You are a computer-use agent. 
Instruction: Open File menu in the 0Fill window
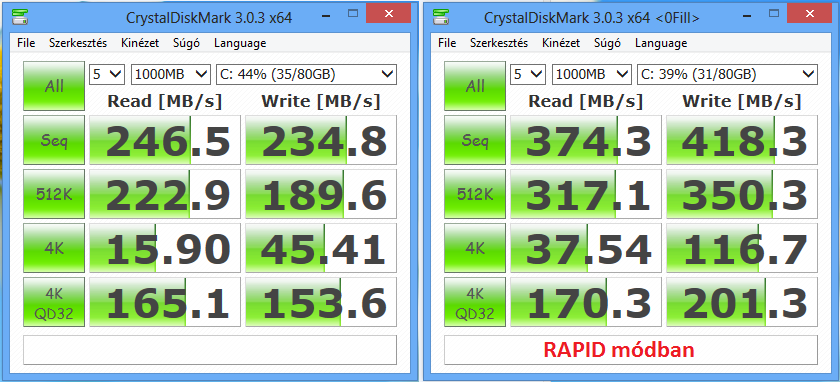447,43
